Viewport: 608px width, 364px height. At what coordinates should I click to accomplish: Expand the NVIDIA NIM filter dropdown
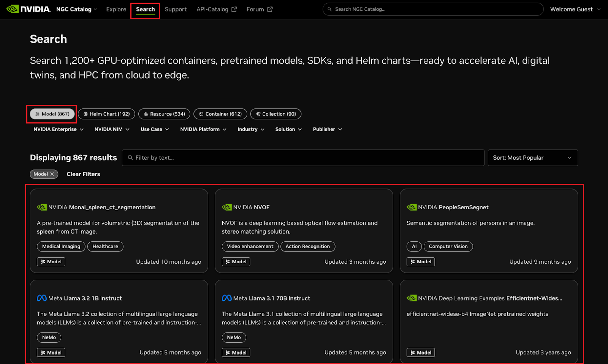click(x=112, y=129)
